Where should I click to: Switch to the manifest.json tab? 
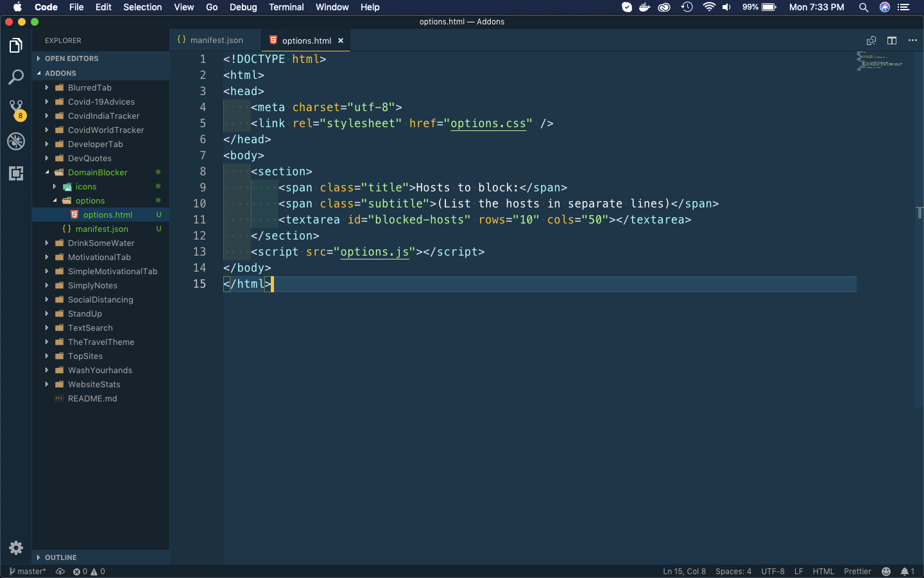216,40
